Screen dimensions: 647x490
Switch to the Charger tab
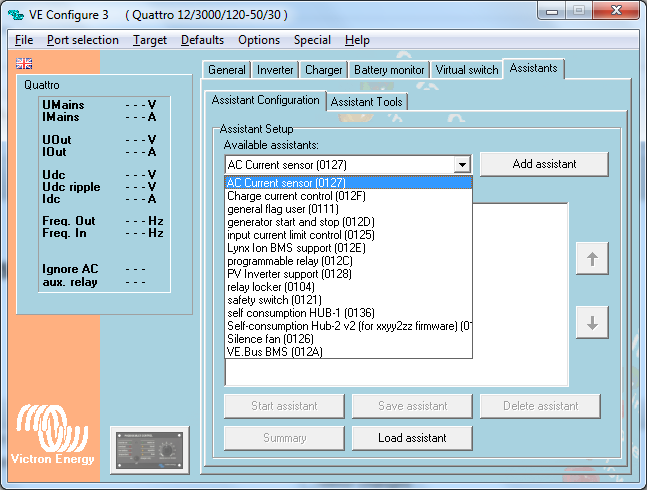coord(324,70)
